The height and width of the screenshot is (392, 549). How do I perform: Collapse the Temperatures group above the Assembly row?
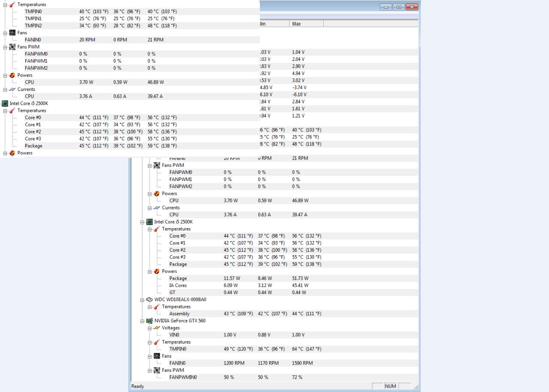pyautogui.click(x=150, y=307)
